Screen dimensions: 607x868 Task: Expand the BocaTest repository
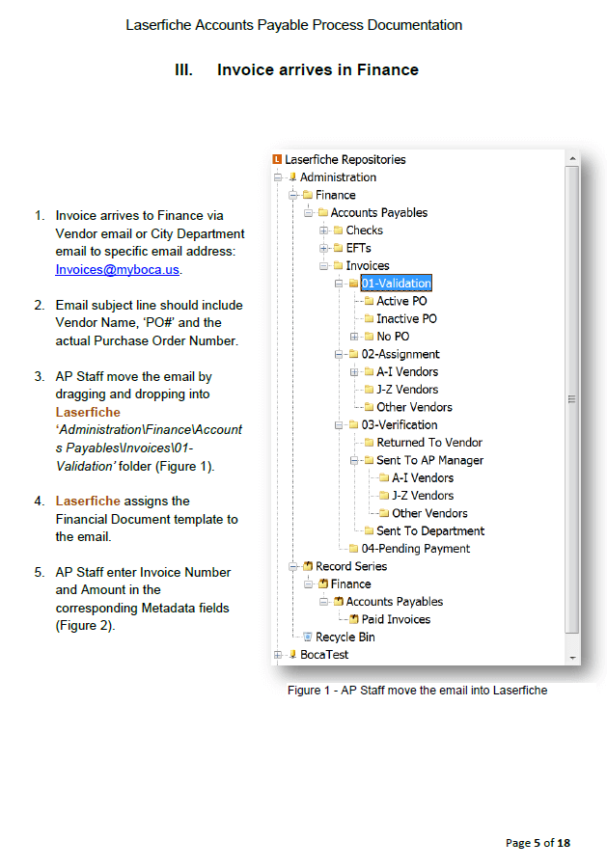point(278,655)
